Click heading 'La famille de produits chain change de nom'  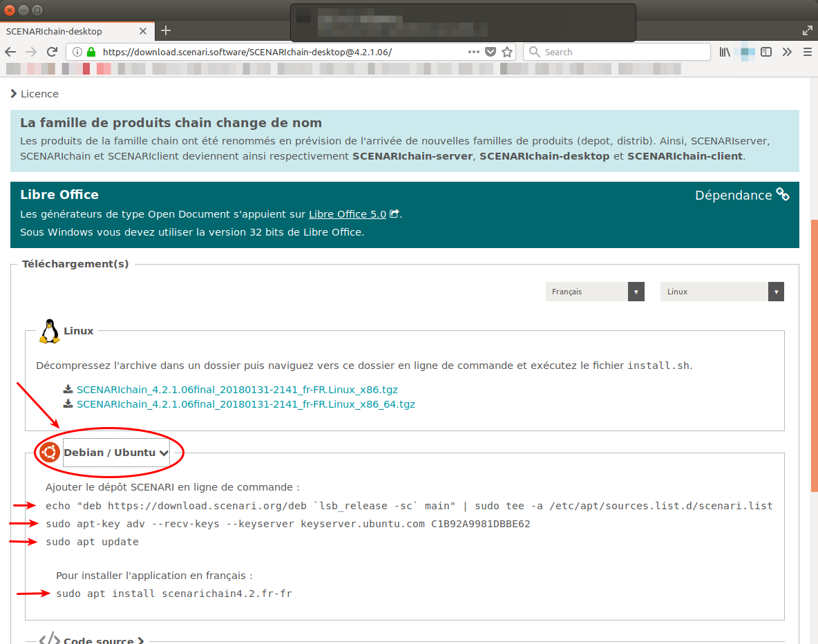tap(171, 122)
